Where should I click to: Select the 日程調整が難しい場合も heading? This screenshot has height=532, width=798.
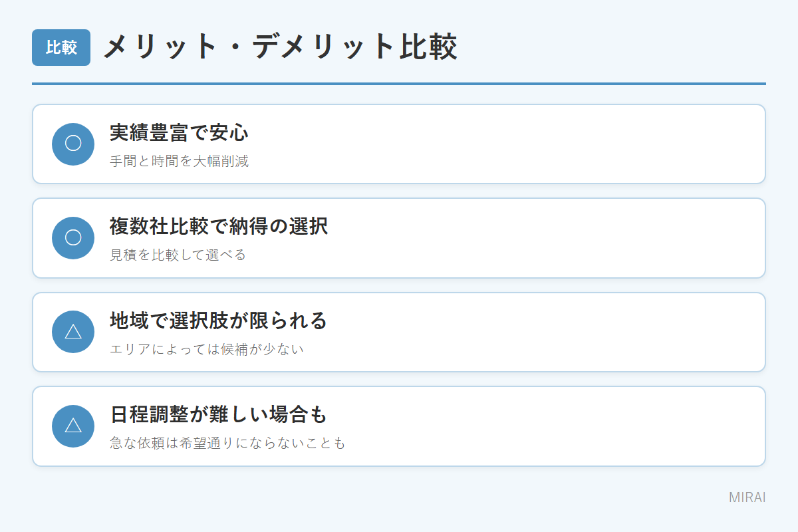pos(219,414)
